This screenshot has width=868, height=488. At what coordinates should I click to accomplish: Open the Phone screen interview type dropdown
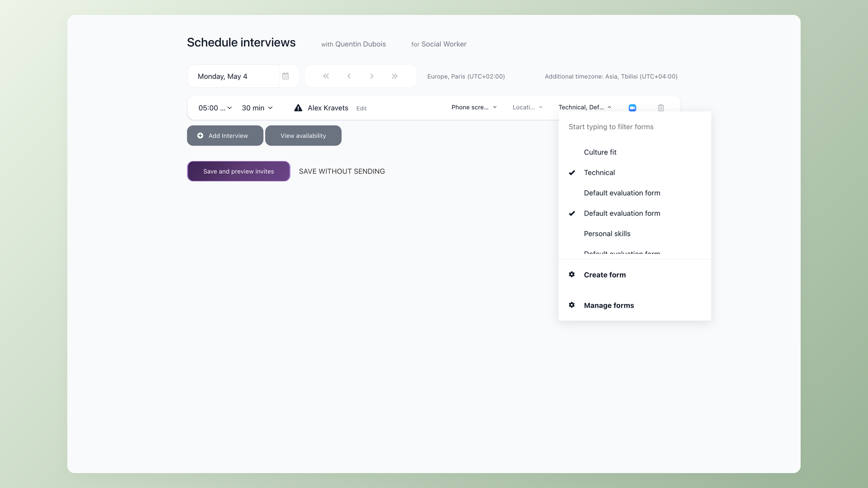pyautogui.click(x=474, y=107)
